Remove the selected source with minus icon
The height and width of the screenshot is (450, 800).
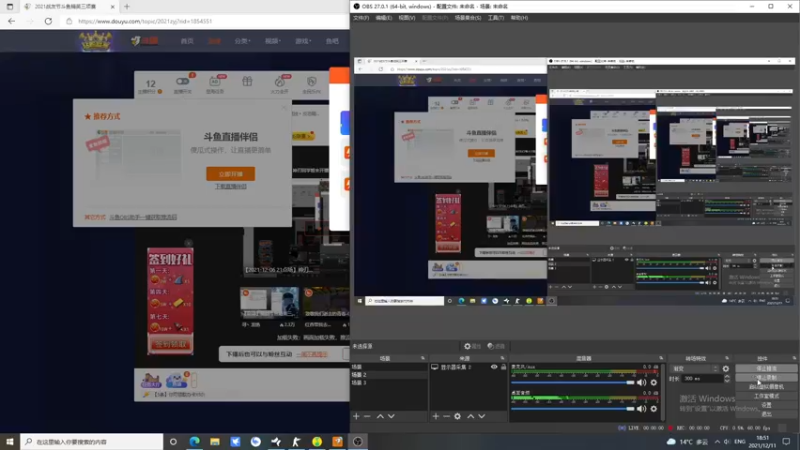(x=446, y=416)
